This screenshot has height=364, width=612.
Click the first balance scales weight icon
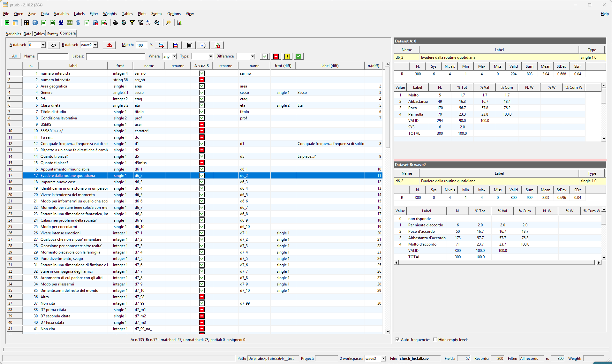[115, 23]
